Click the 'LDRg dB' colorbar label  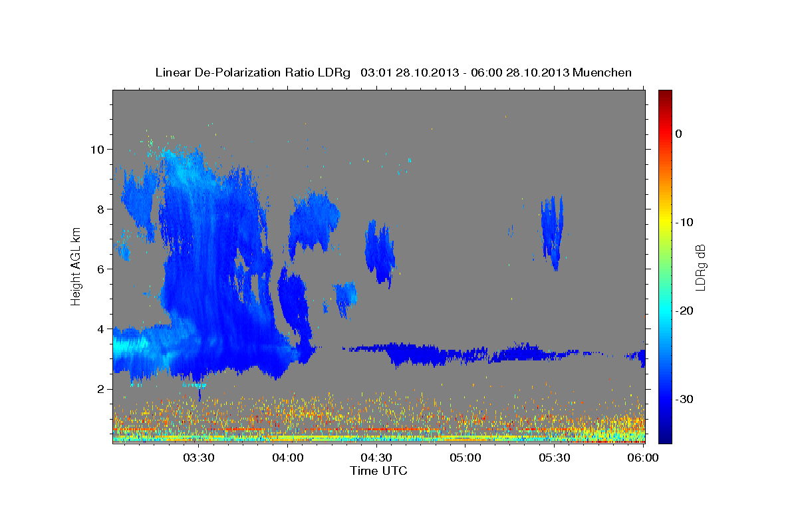(x=700, y=267)
